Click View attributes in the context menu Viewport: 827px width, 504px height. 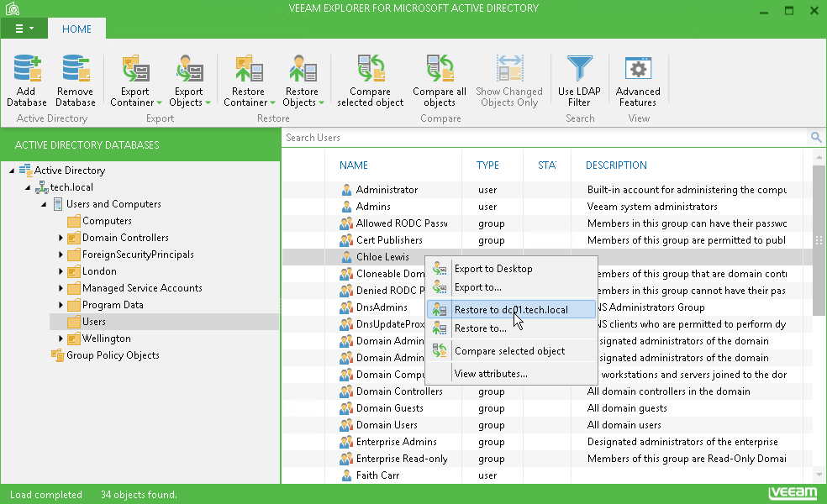pos(493,373)
